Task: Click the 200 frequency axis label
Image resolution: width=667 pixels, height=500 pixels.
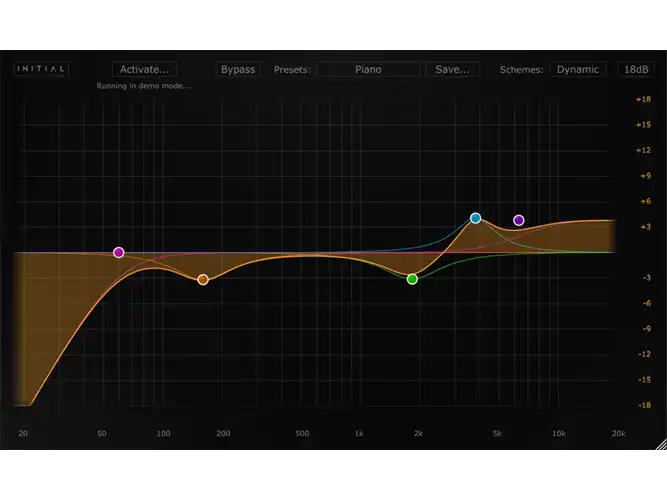Action: pyautogui.click(x=223, y=434)
